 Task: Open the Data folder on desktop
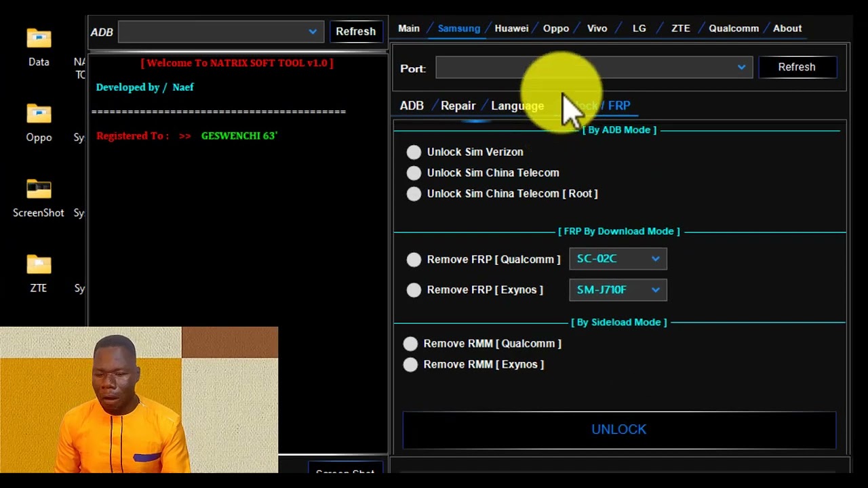39,47
